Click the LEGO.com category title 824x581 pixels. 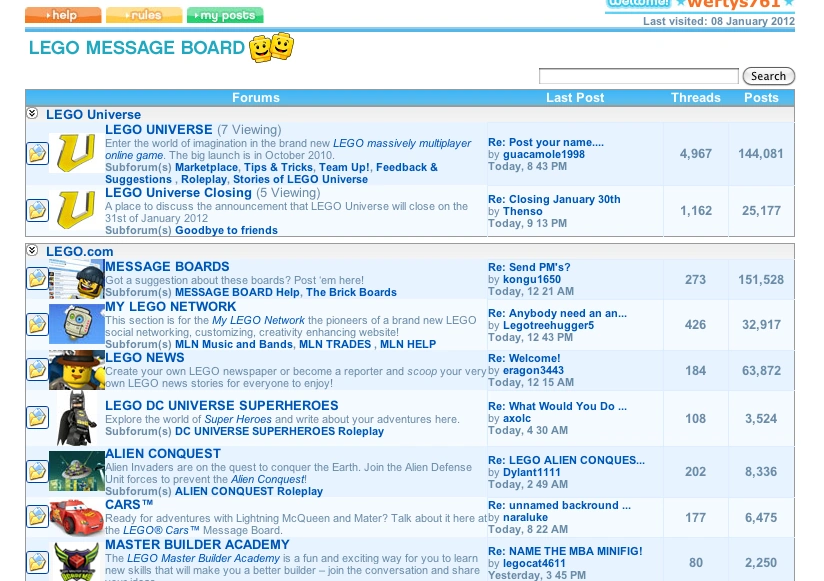point(79,251)
